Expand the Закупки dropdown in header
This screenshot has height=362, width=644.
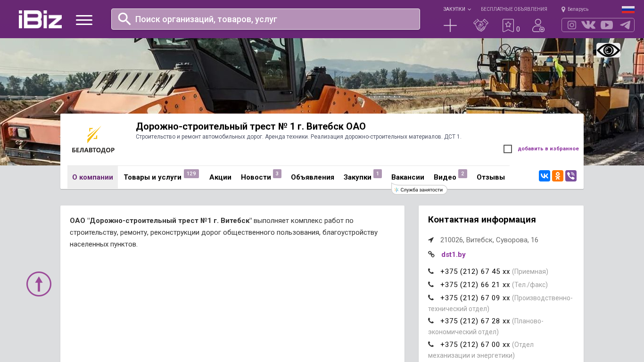tap(457, 9)
